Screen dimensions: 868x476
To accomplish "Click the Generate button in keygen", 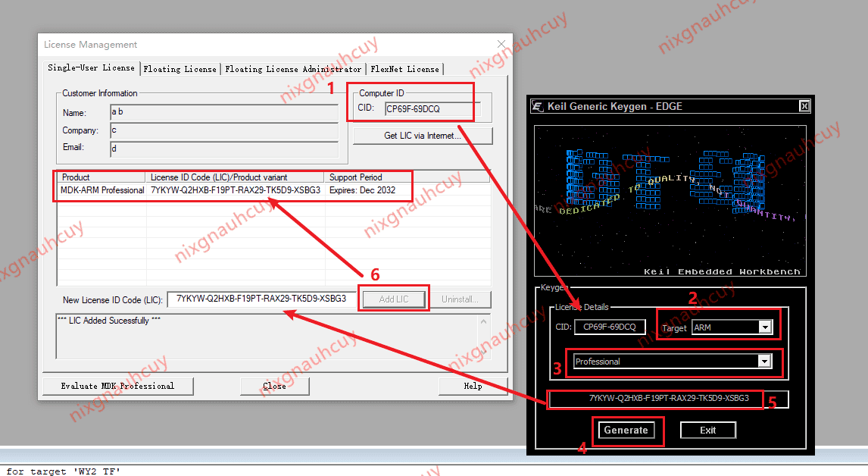I will coord(626,430).
